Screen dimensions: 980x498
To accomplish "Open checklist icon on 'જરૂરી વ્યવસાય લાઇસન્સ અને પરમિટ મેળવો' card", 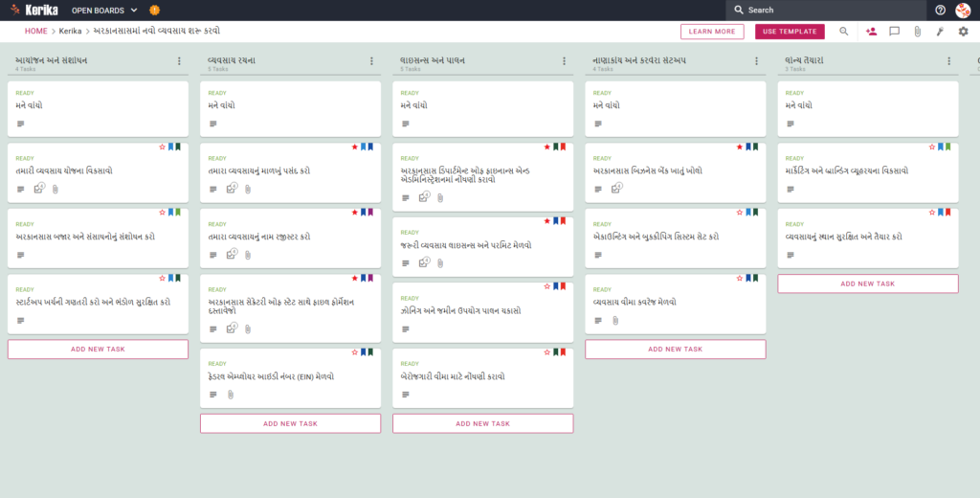I will click(424, 262).
